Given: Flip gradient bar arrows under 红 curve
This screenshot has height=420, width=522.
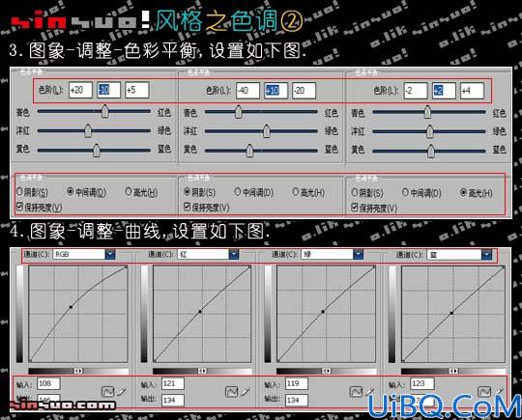Looking at the screenshot, I should (202, 371).
